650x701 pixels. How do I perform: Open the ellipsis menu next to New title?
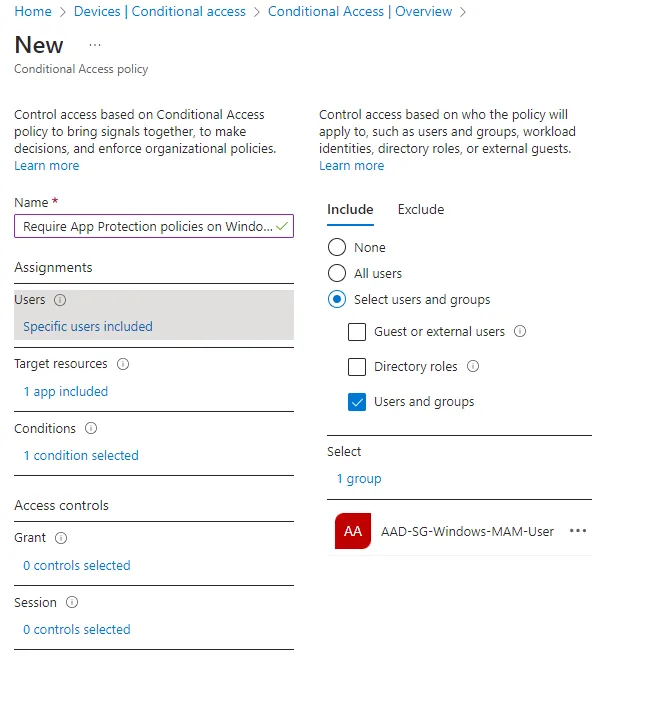[95, 45]
